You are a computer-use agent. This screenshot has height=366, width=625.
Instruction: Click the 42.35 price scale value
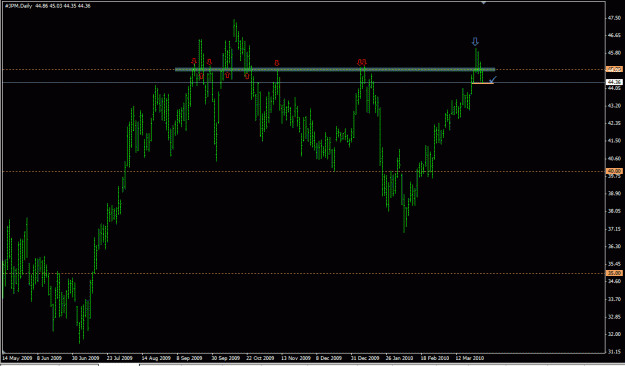pyautogui.click(x=614, y=124)
